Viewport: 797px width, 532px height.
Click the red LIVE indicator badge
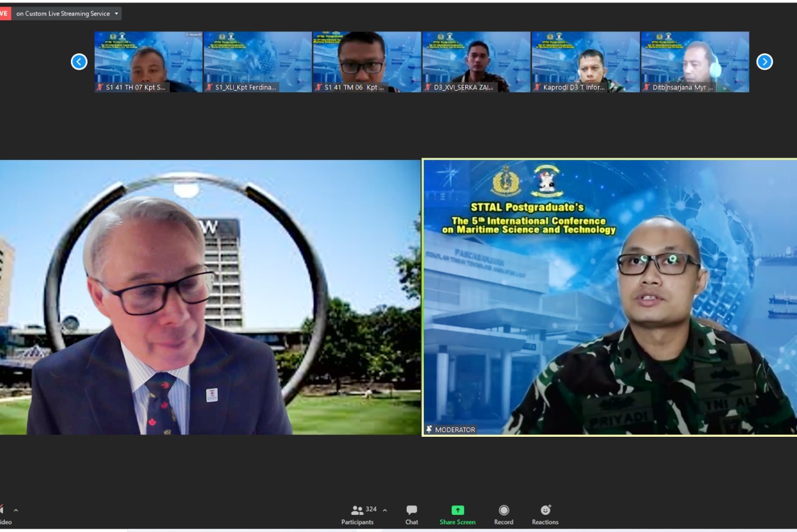tap(5, 14)
